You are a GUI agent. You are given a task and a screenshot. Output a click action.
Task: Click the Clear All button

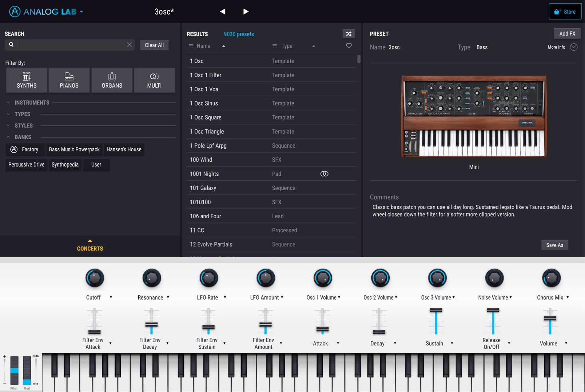154,45
